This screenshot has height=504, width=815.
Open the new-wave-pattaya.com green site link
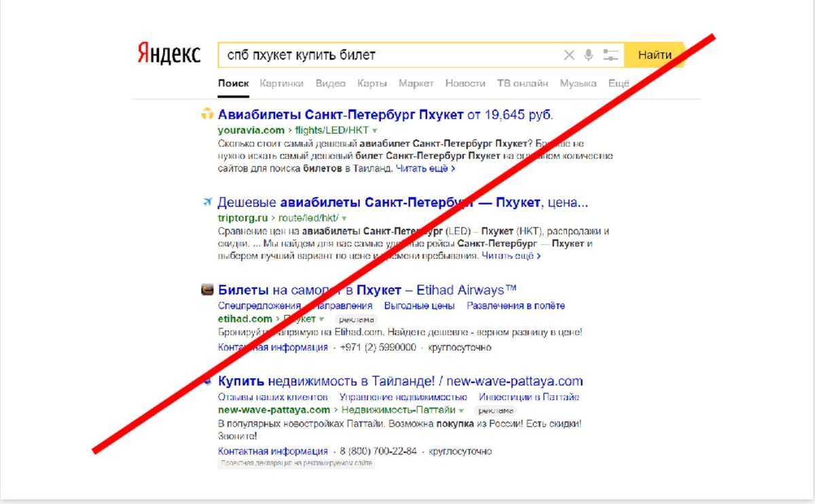tap(274, 410)
